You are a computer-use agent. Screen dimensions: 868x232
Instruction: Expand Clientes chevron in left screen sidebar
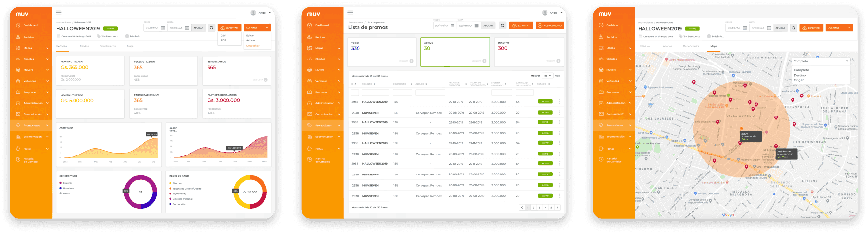[x=47, y=59]
